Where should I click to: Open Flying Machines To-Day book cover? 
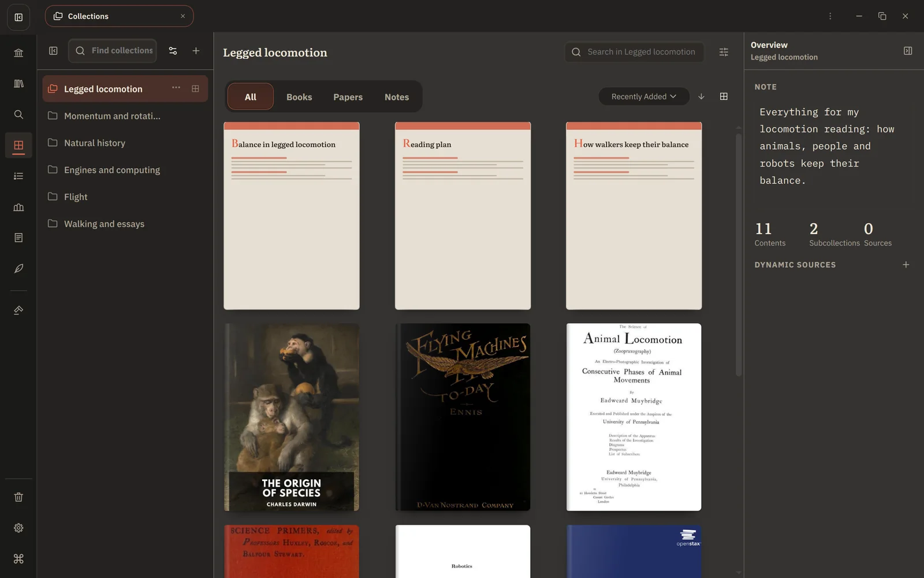[463, 417]
